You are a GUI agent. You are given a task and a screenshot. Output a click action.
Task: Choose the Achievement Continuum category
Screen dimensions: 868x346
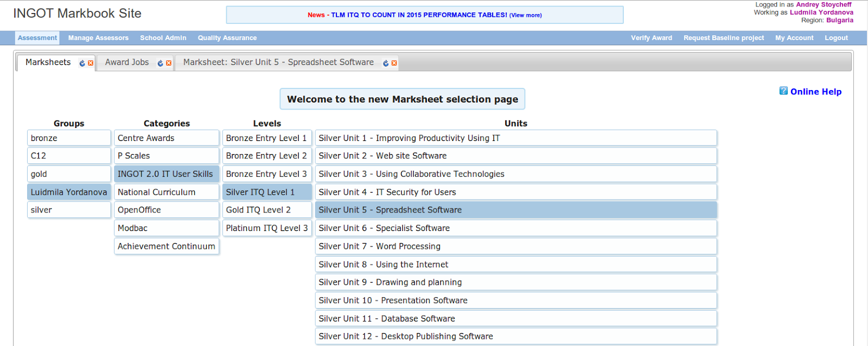(x=167, y=246)
